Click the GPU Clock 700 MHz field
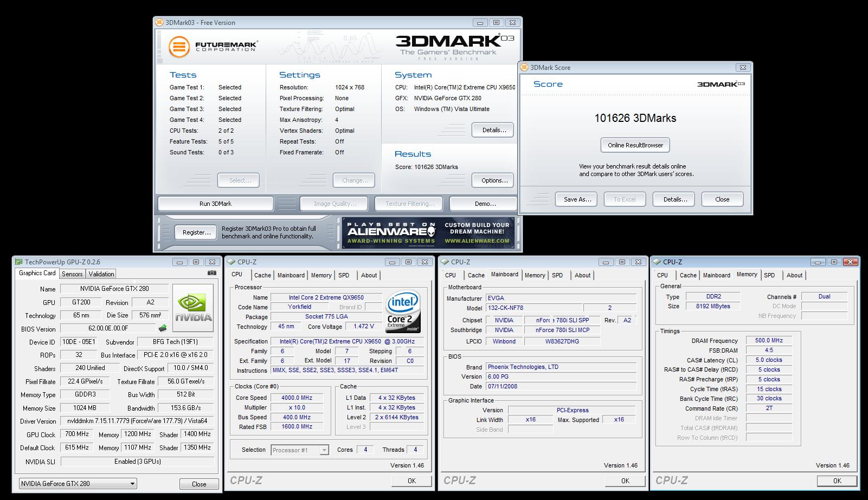 coord(78,434)
